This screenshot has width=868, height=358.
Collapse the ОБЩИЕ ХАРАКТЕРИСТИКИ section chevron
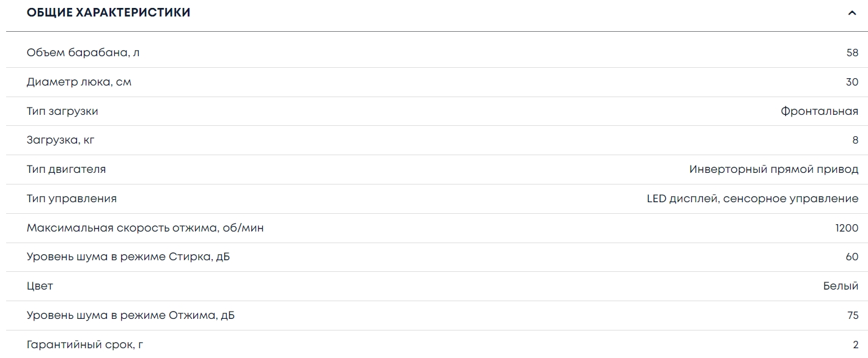coord(852,13)
